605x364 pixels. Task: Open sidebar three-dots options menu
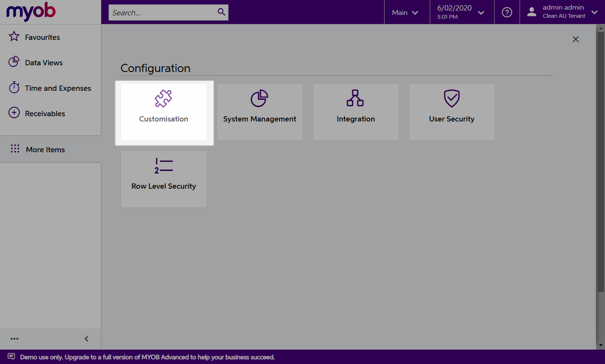tap(14, 339)
